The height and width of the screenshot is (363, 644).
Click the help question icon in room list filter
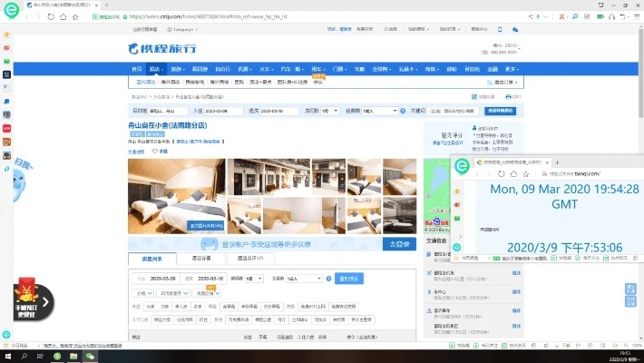tap(328, 279)
